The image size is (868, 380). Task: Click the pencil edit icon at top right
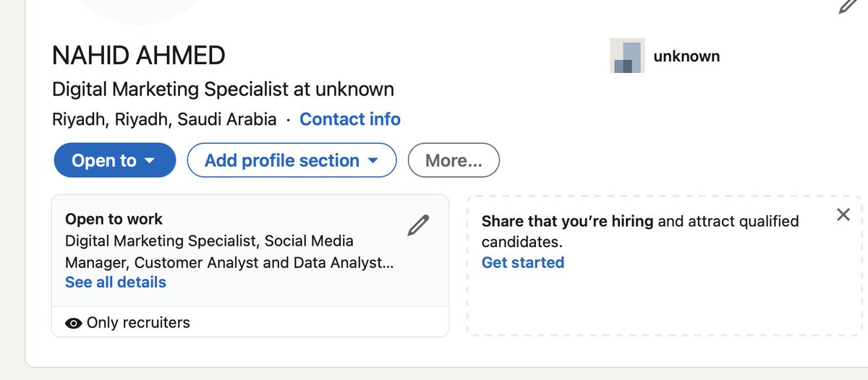coord(848,6)
